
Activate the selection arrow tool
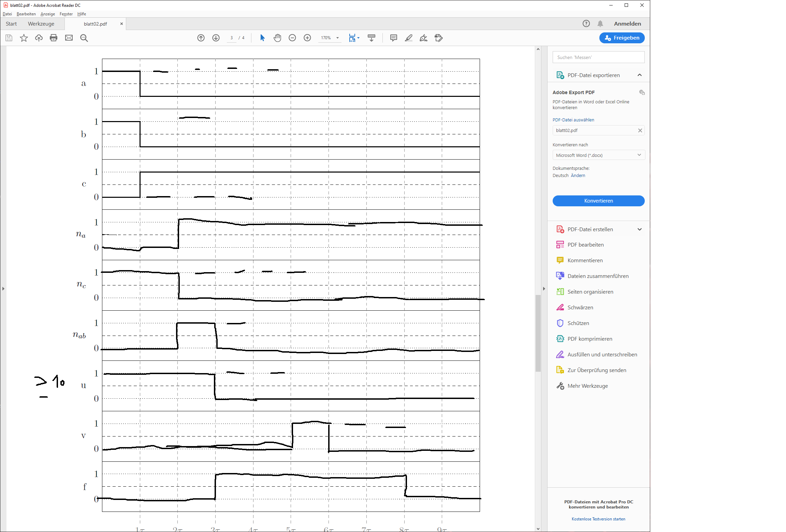[262, 38]
